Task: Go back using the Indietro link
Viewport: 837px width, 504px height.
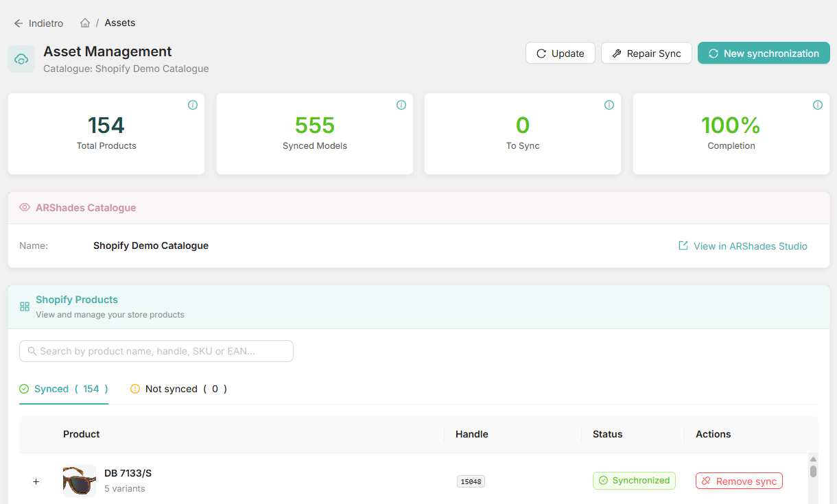Action: click(38, 23)
